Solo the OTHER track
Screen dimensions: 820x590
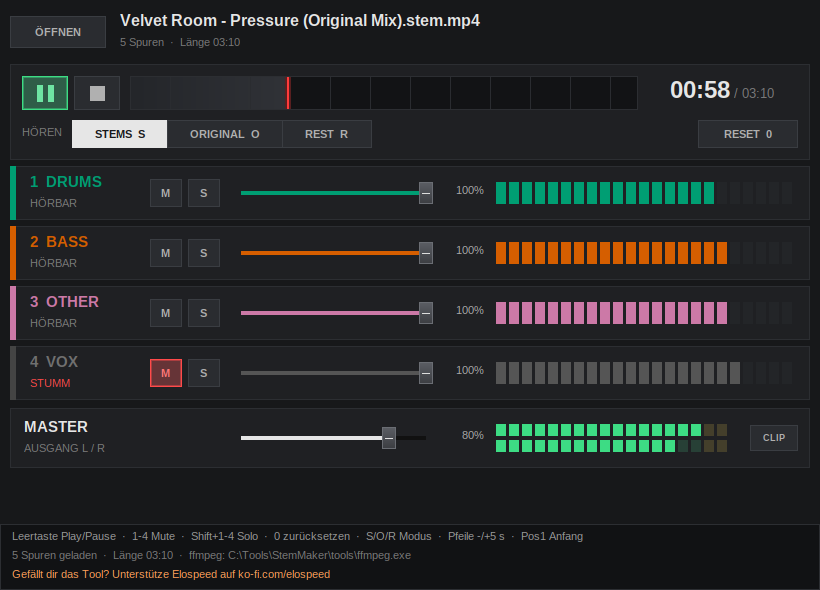[204, 313]
